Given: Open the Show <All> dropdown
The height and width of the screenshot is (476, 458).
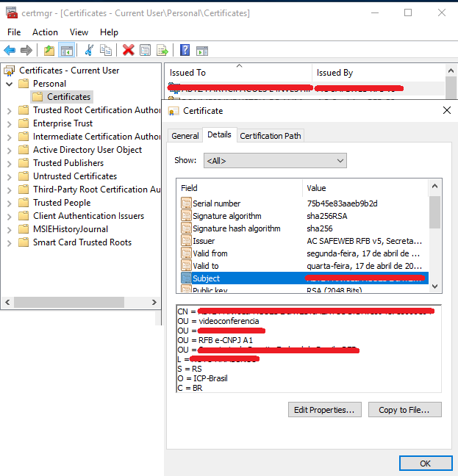Looking at the screenshot, I should coord(275,161).
